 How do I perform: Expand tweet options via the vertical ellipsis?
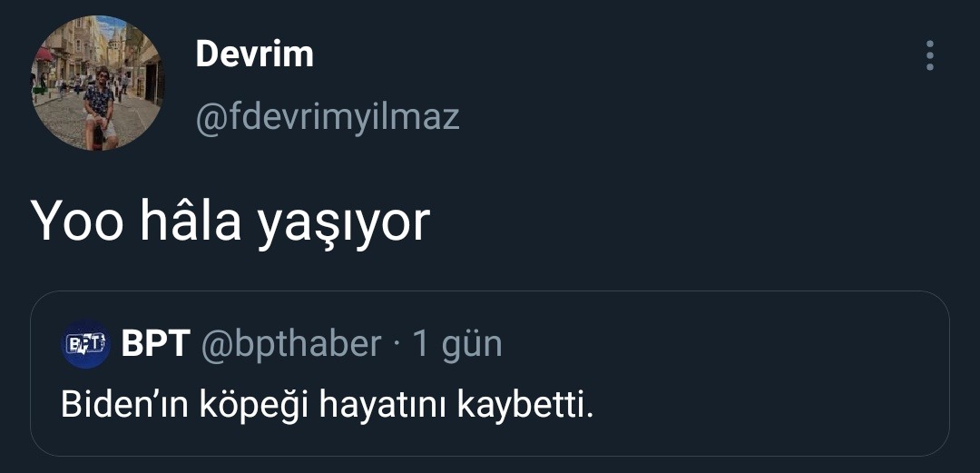(x=929, y=55)
